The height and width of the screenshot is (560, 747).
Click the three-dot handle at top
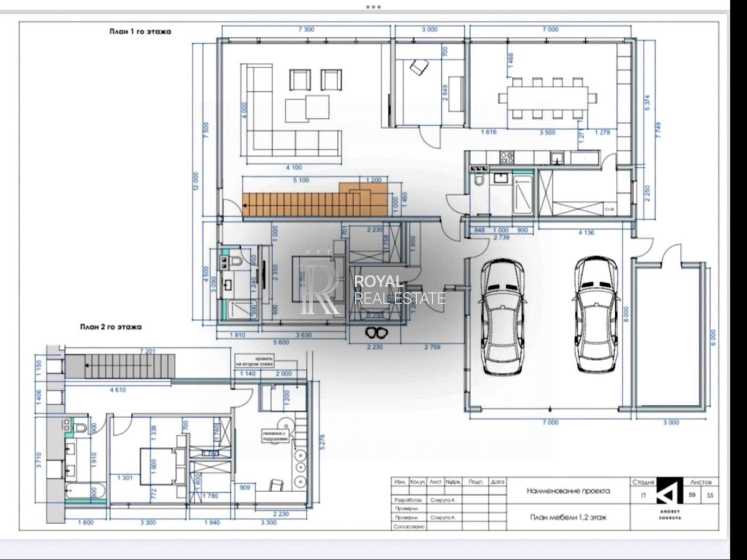pyautogui.click(x=373, y=7)
